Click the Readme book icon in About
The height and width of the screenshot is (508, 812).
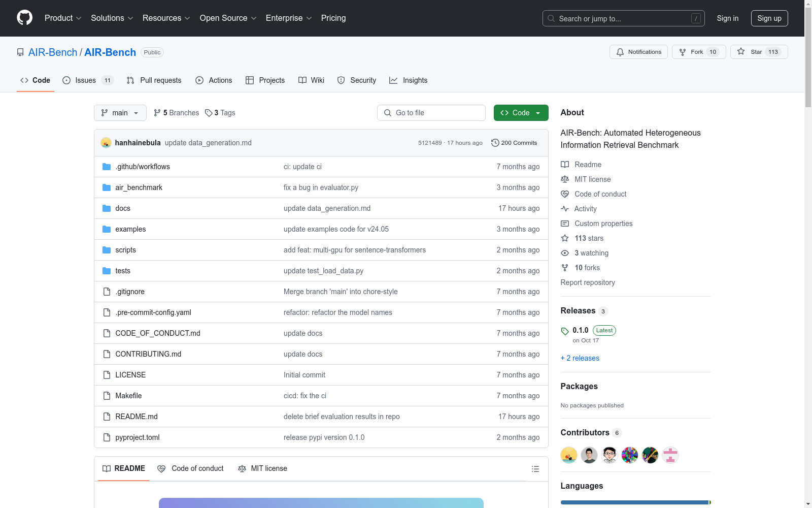[565, 165]
